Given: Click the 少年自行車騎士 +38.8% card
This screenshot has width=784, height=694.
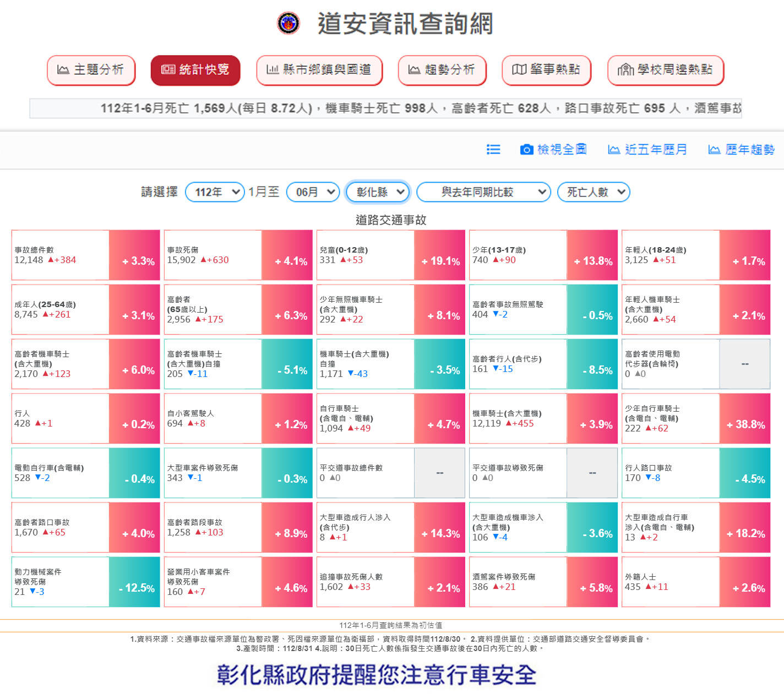Looking at the screenshot, I should (696, 419).
